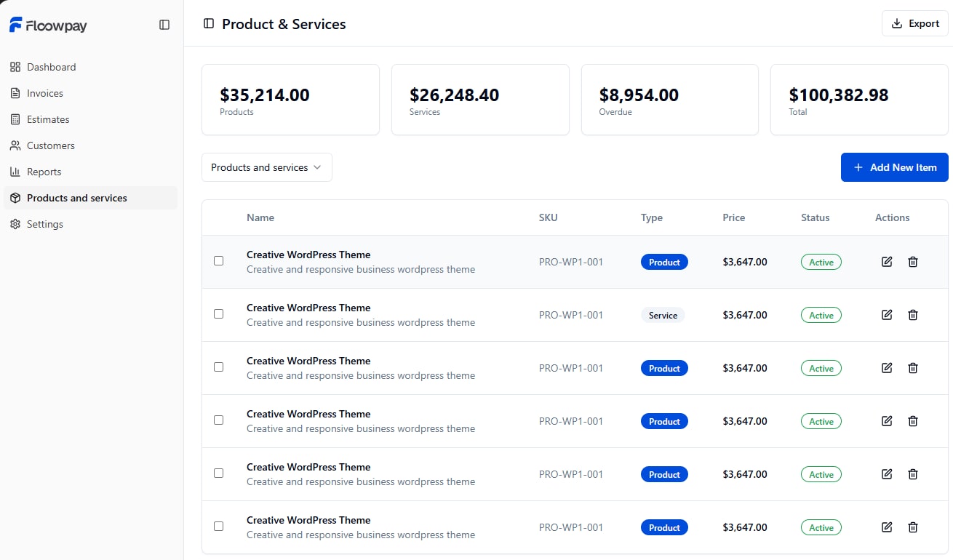Viewport: 953px width, 560px height.
Task: Open Settings via the gear icon
Action: [15, 224]
